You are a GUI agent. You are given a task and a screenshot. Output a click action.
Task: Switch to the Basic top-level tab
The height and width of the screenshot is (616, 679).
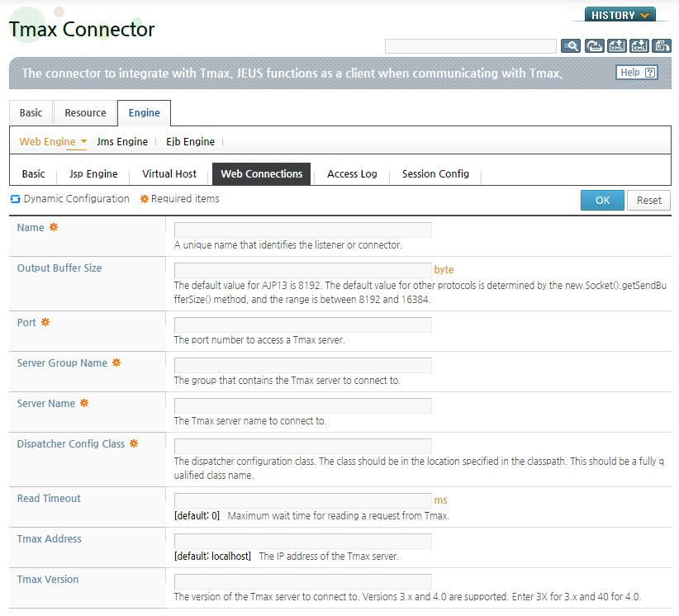31,113
